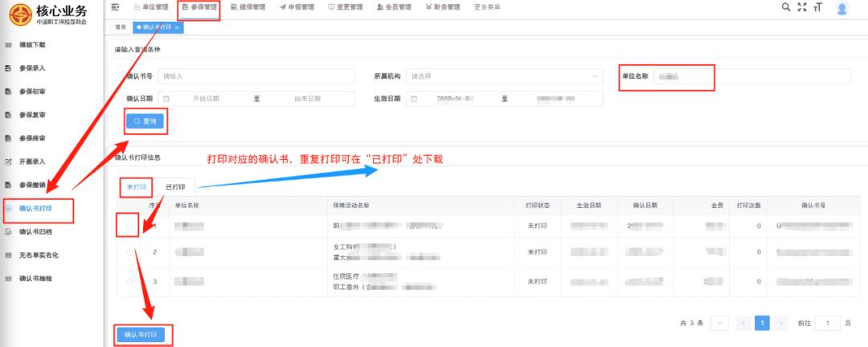Click the 确认书号 column header

coord(813,205)
